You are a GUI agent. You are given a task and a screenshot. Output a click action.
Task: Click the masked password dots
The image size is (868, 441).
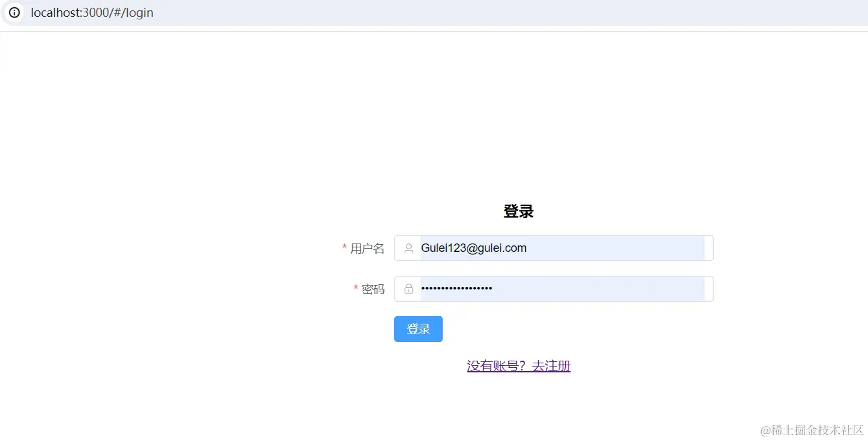456,289
